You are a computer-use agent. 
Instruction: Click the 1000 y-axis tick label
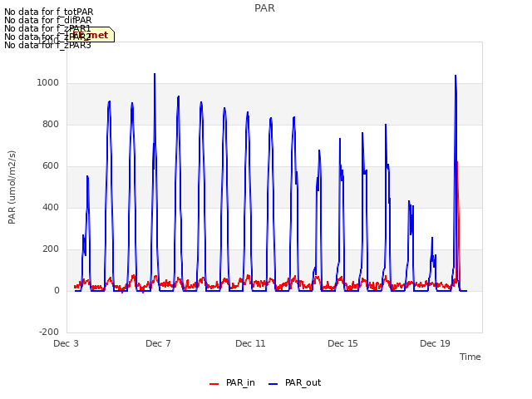tap(48, 83)
